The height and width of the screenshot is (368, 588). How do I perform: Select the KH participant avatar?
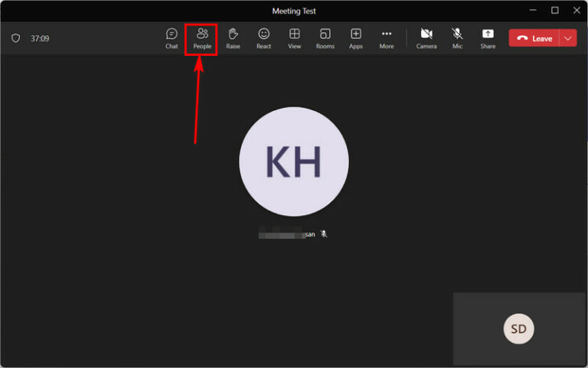[x=294, y=161]
